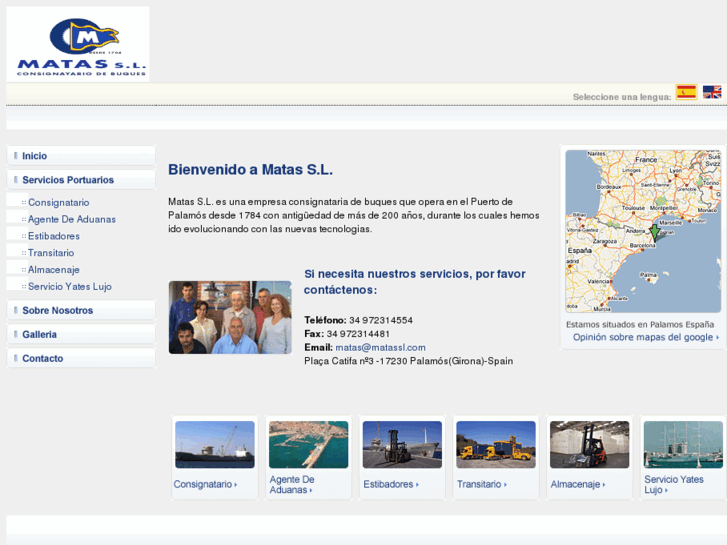Screen dimensions: 727x545
Task: Switch language to English flag
Action: 712,92
